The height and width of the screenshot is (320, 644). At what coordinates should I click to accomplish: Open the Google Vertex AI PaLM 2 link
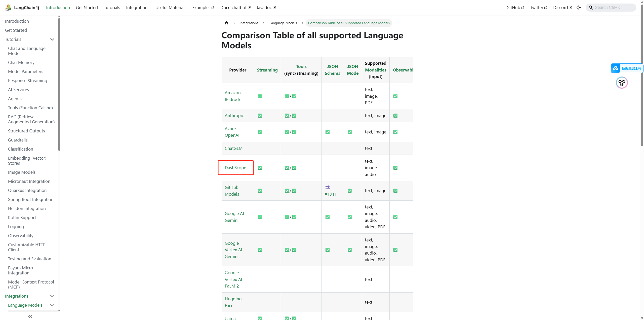[x=233, y=279]
